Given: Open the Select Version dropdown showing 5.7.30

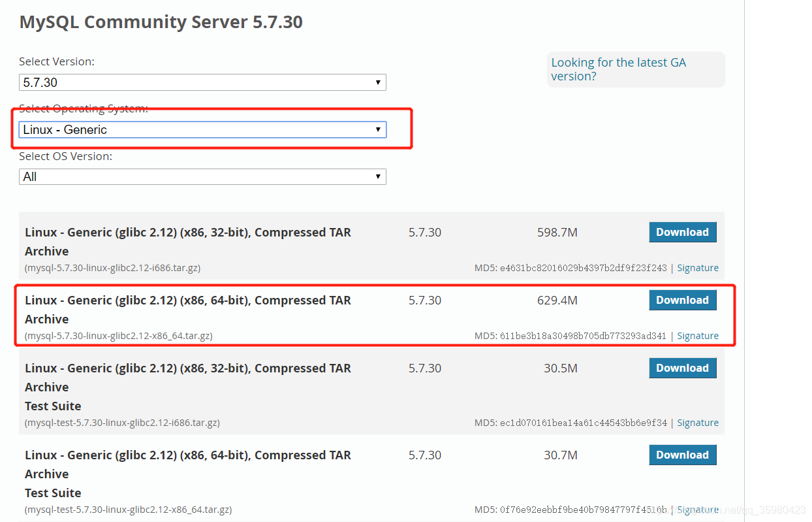Looking at the screenshot, I should pyautogui.click(x=202, y=82).
